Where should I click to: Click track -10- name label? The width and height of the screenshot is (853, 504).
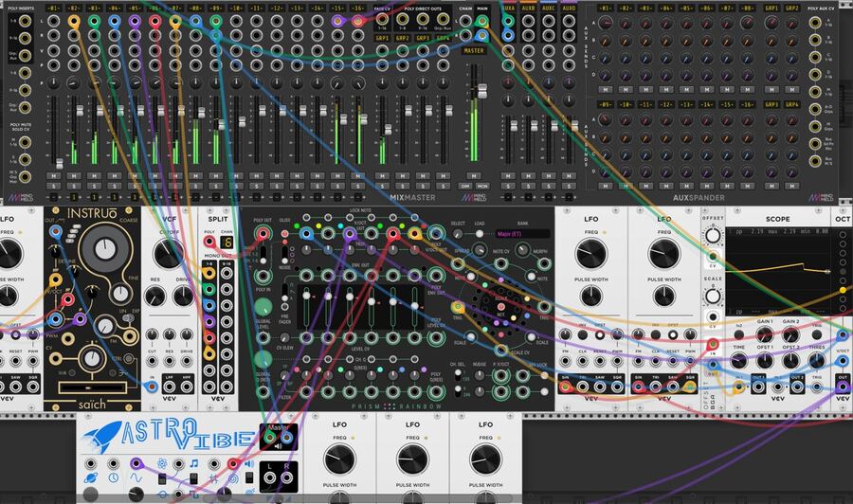pos(236,9)
